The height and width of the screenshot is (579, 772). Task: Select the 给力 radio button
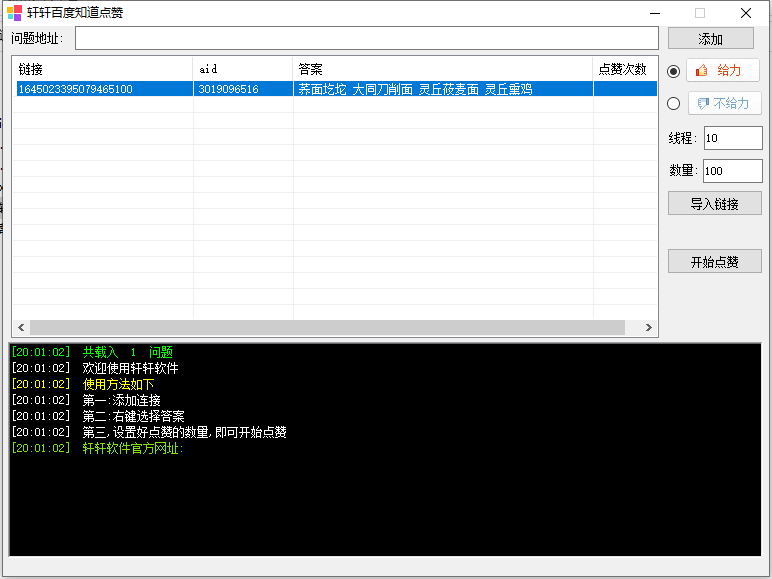click(x=674, y=71)
